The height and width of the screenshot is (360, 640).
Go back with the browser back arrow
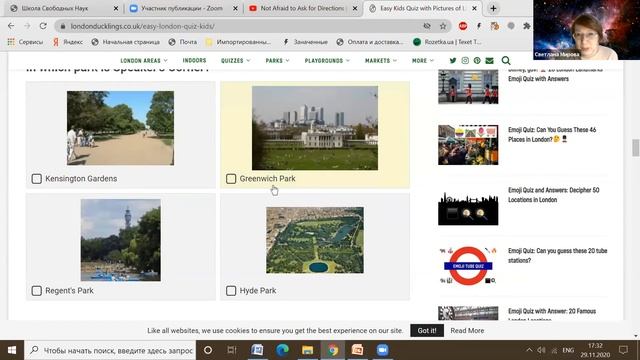point(11,26)
